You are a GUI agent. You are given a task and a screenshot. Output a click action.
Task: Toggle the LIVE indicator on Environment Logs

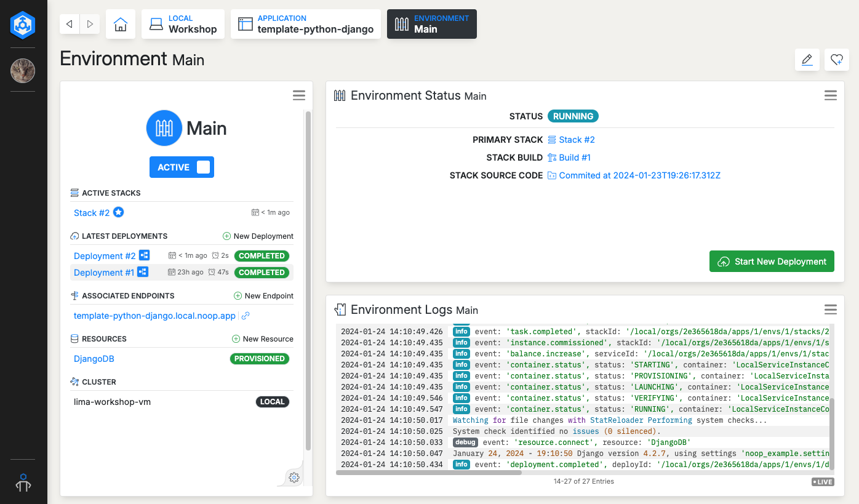click(x=822, y=482)
